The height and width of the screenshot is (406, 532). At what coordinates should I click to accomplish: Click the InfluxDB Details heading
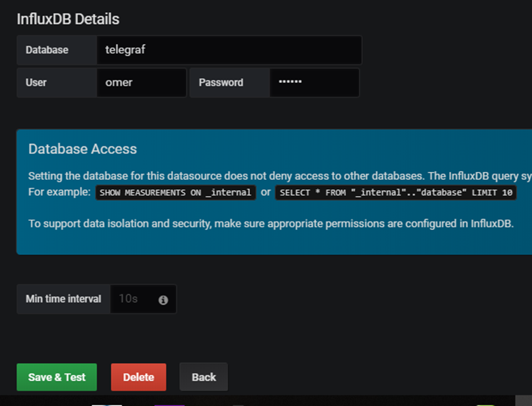coord(68,19)
